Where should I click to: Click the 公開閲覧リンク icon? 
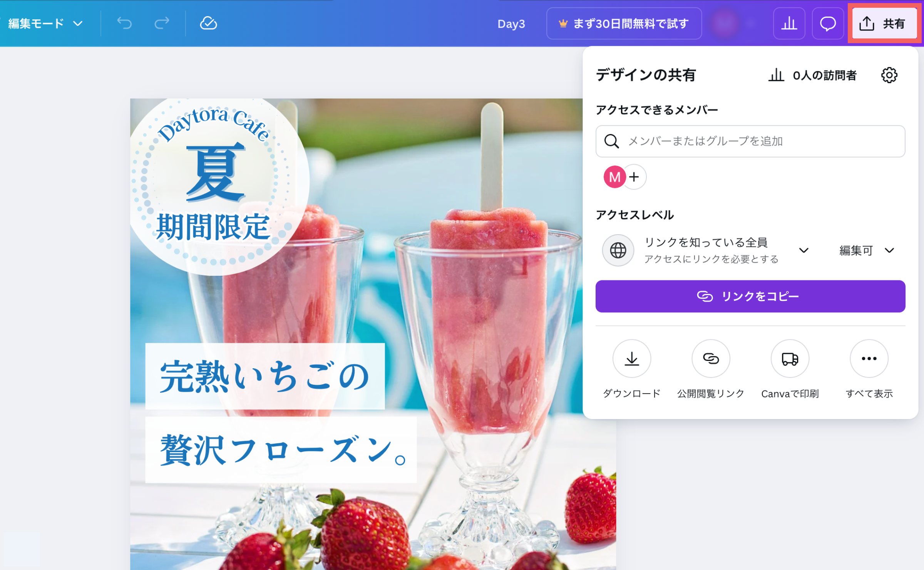coord(711,359)
